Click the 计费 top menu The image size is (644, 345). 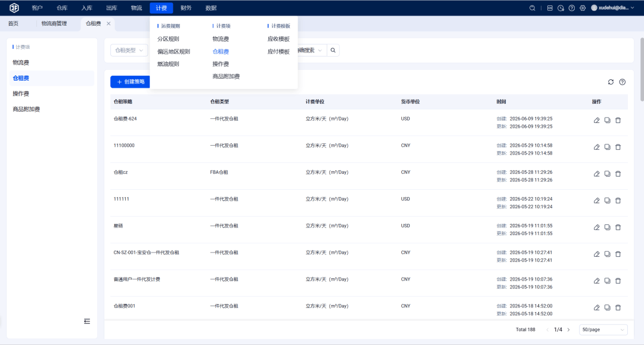coord(162,8)
